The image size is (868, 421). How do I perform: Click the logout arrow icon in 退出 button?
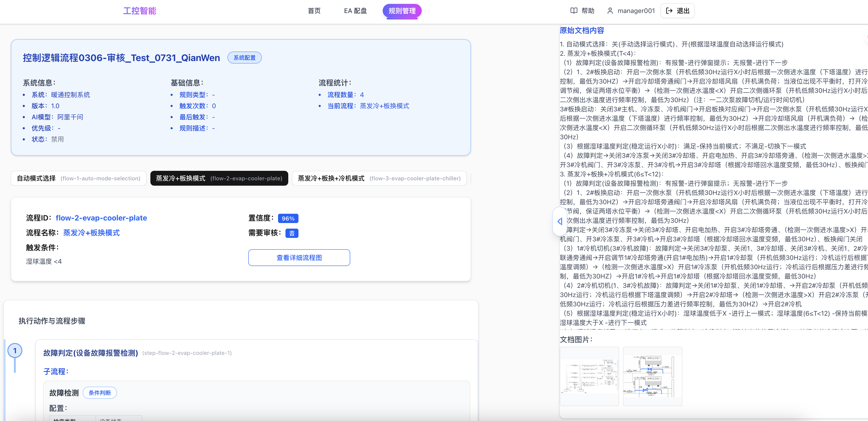(670, 10)
